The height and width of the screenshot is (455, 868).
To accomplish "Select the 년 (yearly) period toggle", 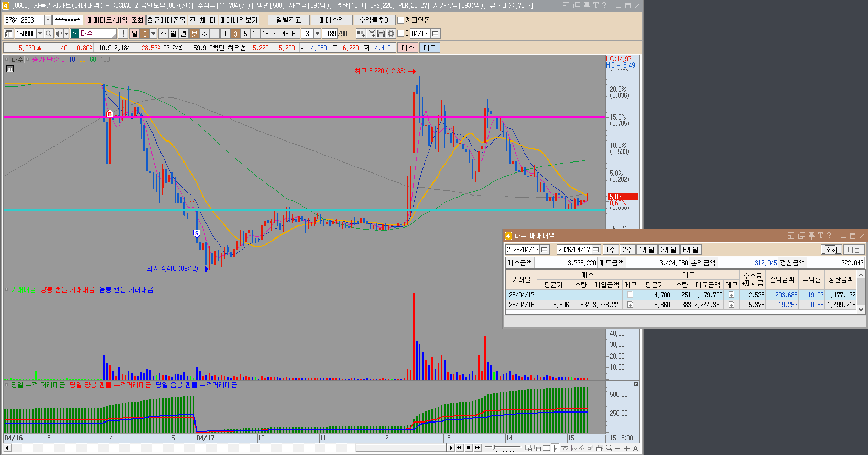I will click(x=183, y=34).
